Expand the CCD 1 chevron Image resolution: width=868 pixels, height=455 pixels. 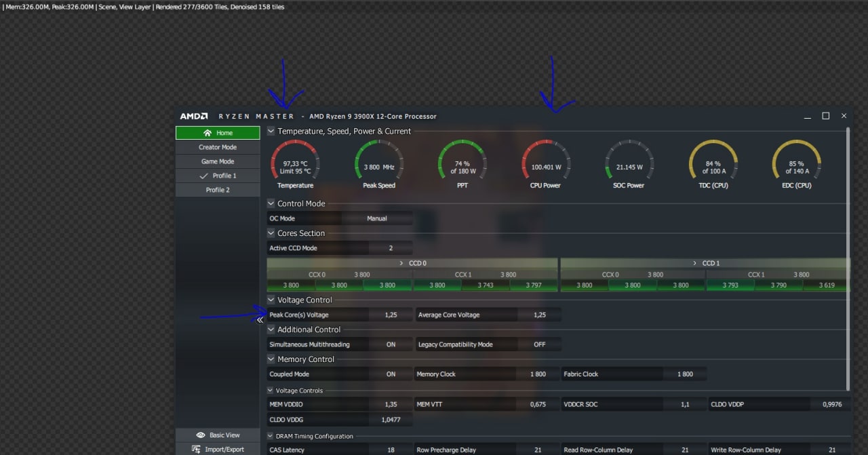pos(695,263)
